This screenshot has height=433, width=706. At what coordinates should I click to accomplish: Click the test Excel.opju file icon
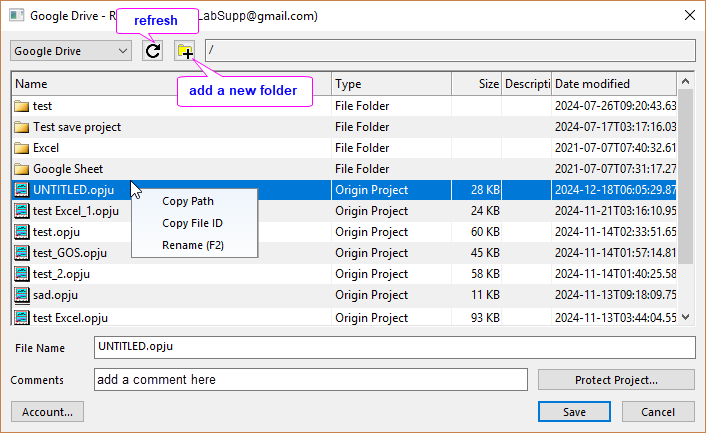point(21,317)
